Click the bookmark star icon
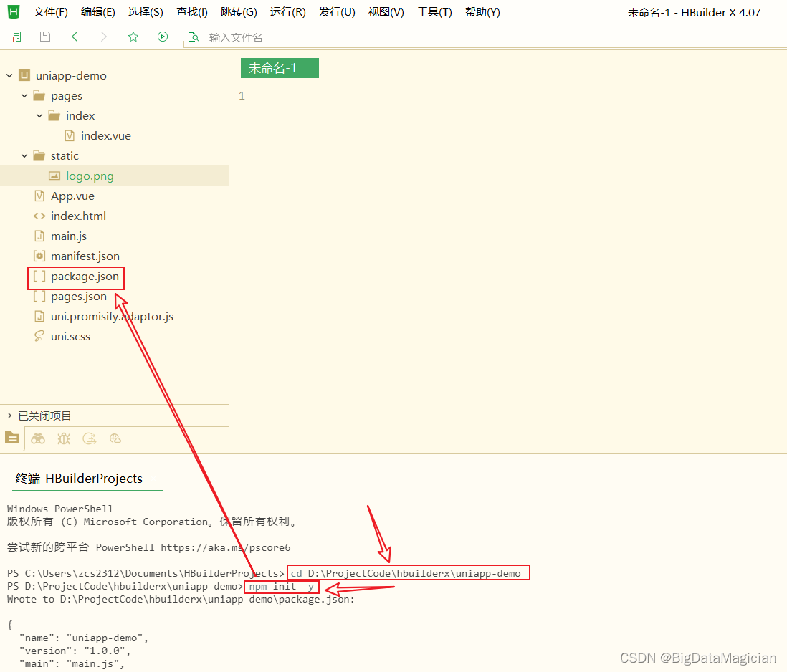 [133, 37]
